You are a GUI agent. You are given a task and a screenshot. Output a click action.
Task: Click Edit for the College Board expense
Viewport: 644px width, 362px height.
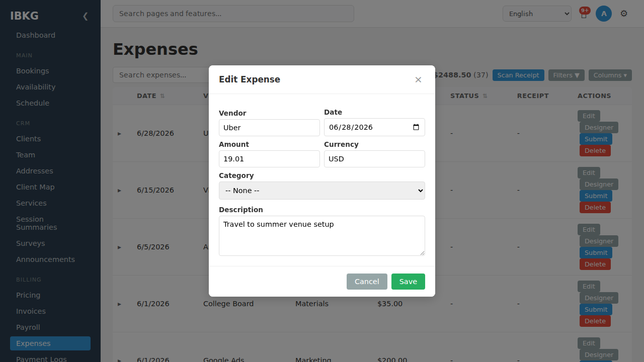[589, 287]
